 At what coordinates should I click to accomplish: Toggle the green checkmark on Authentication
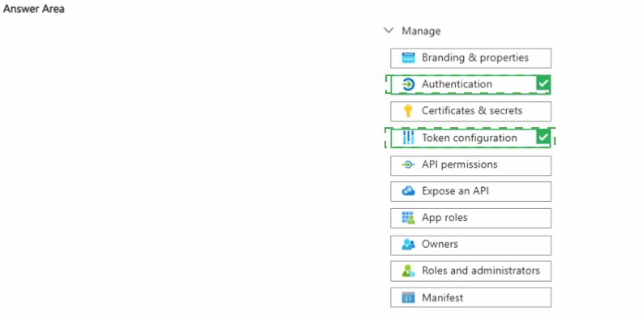point(543,83)
